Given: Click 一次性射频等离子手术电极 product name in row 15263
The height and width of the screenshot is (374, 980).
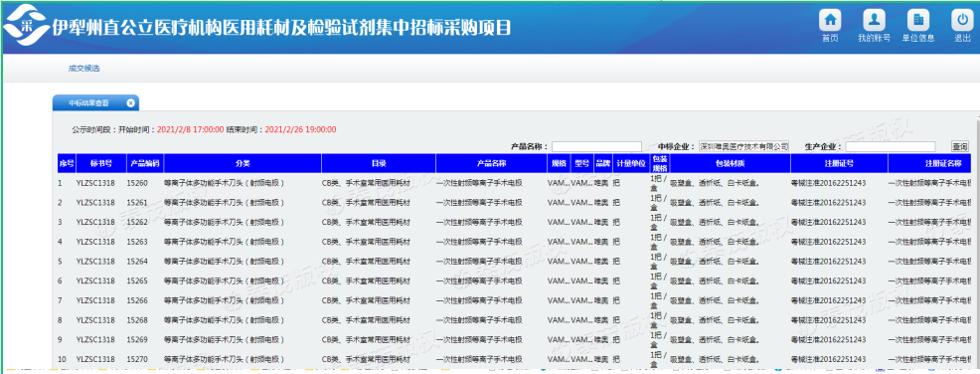Looking at the screenshot, I should pyautogui.click(x=479, y=242).
